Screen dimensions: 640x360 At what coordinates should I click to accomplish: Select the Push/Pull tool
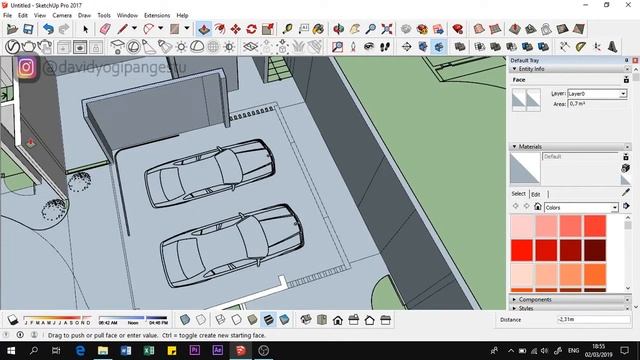pyautogui.click(x=204, y=29)
